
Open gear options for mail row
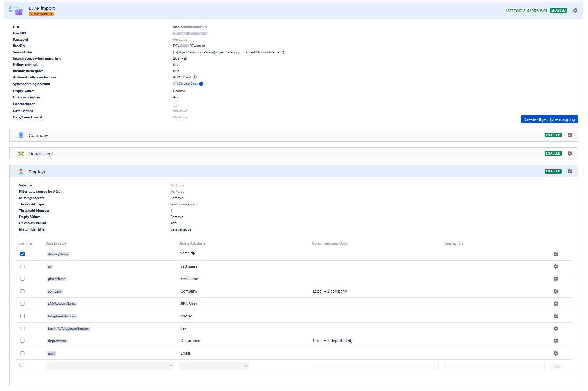coord(556,354)
